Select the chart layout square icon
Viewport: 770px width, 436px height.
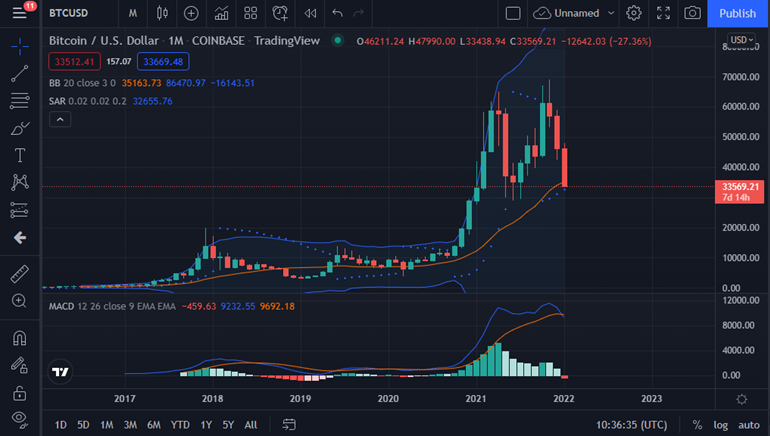point(513,13)
